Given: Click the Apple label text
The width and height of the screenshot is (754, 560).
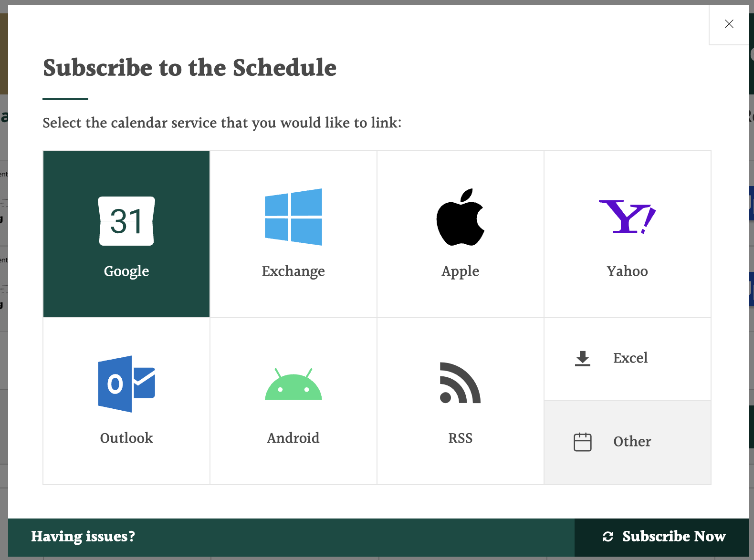Looking at the screenshot, I should point(461,271).
